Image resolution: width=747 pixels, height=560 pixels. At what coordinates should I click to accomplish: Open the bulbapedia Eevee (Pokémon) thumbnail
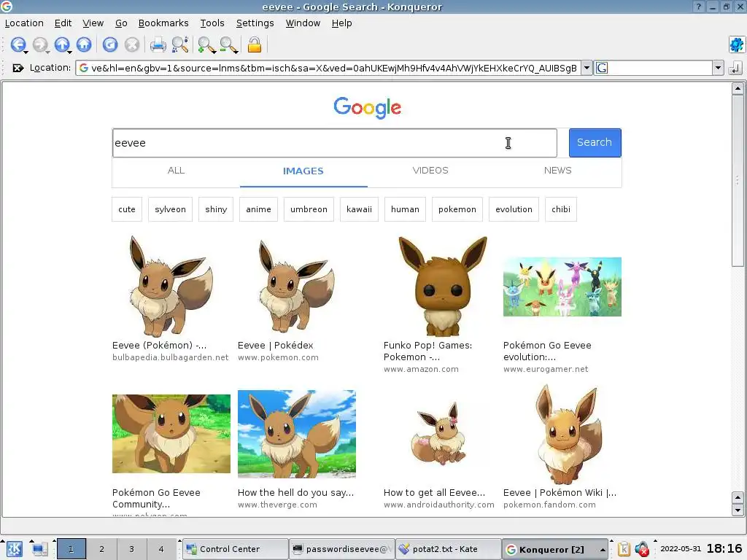coord(171,286)
